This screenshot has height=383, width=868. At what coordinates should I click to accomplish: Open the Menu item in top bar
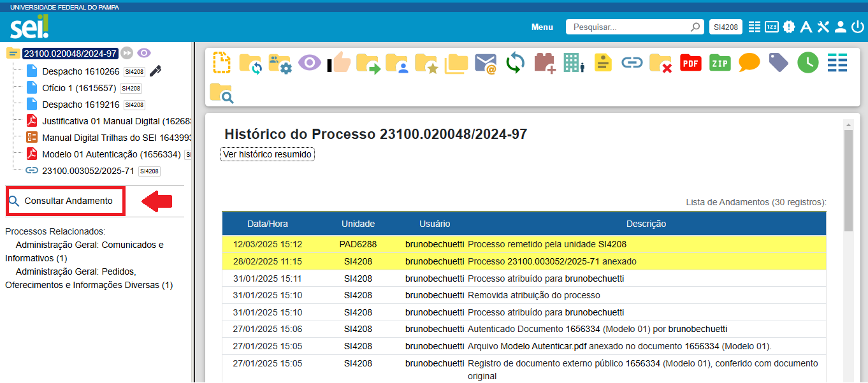[x=542, y=27]
